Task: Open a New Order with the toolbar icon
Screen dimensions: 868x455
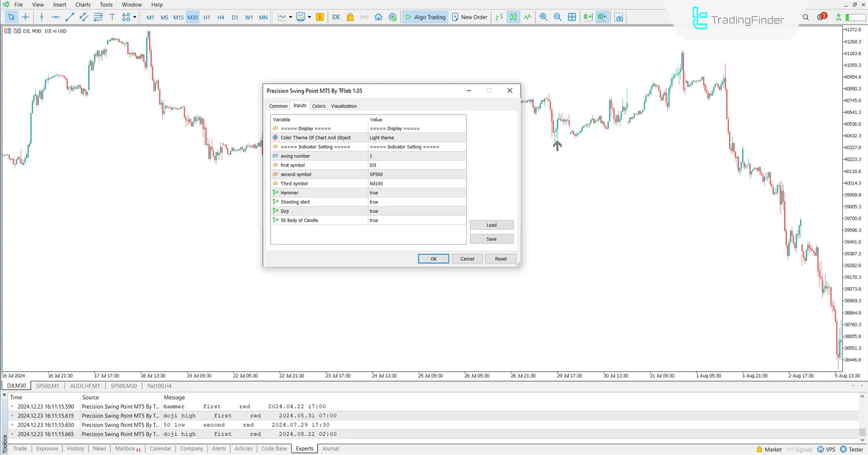Action: pyautogui.click(x=469, y=17)
